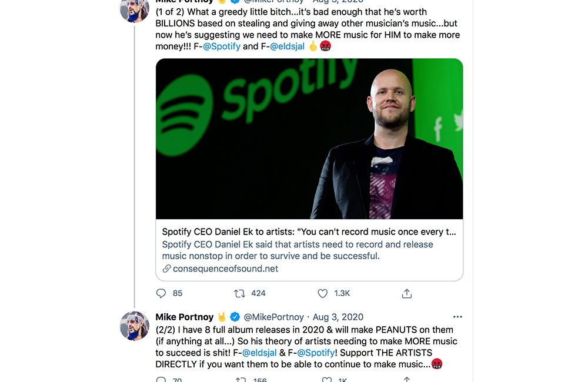Open Mike Portnoy's avatar on the first tweet
The image size is (588, 382).
[135, 8]
